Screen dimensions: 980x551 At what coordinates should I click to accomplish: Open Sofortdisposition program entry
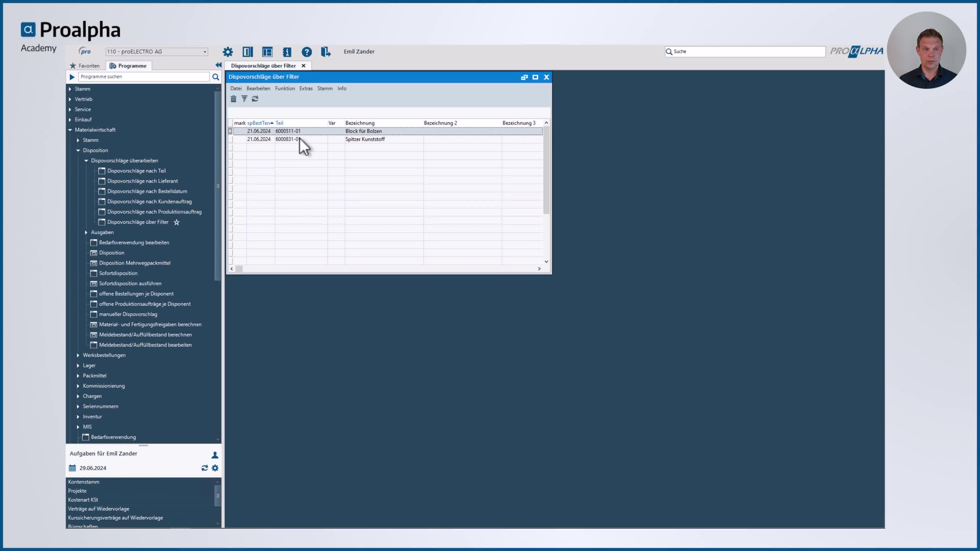coord(118,273)
